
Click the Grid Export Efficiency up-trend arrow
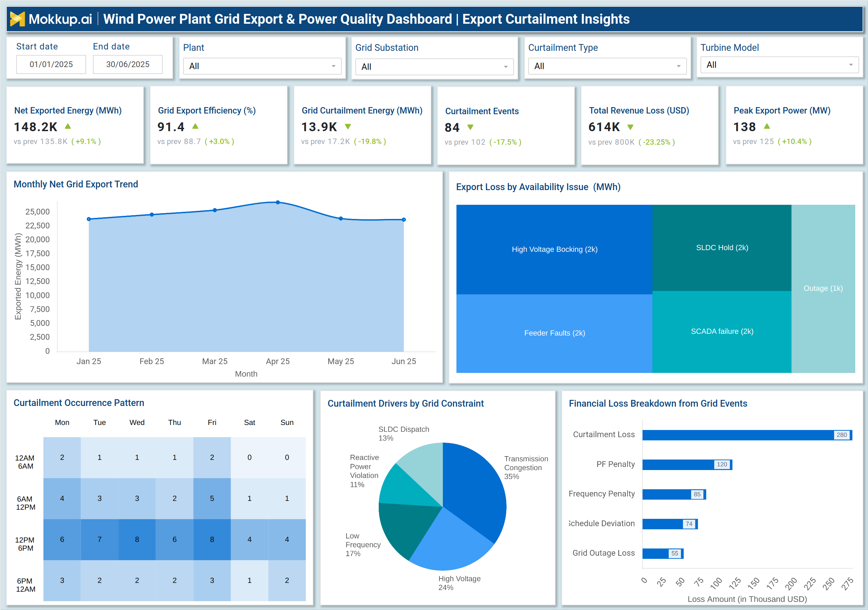[195, 126]
